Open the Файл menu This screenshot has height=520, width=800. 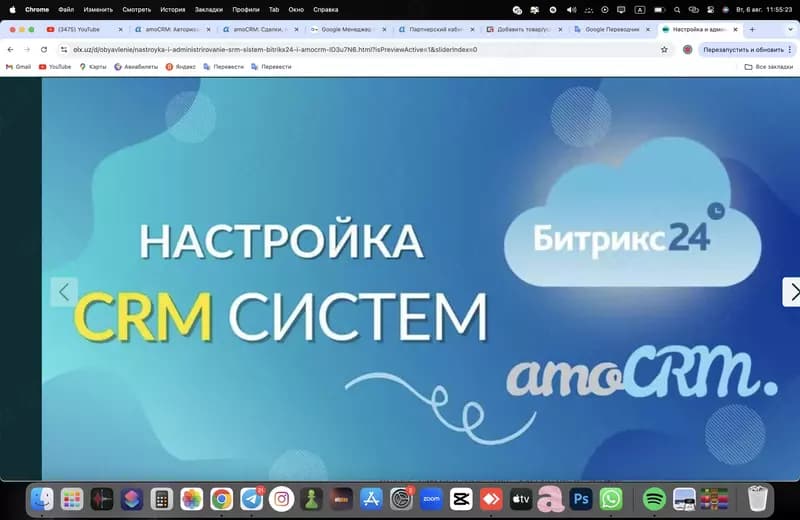pos(66,10)
